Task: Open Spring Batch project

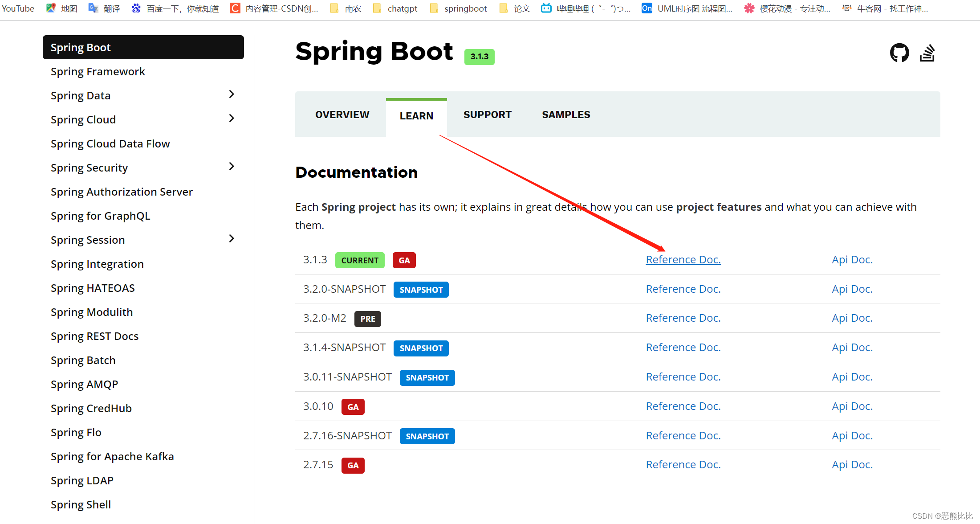Action: [83, 360]
